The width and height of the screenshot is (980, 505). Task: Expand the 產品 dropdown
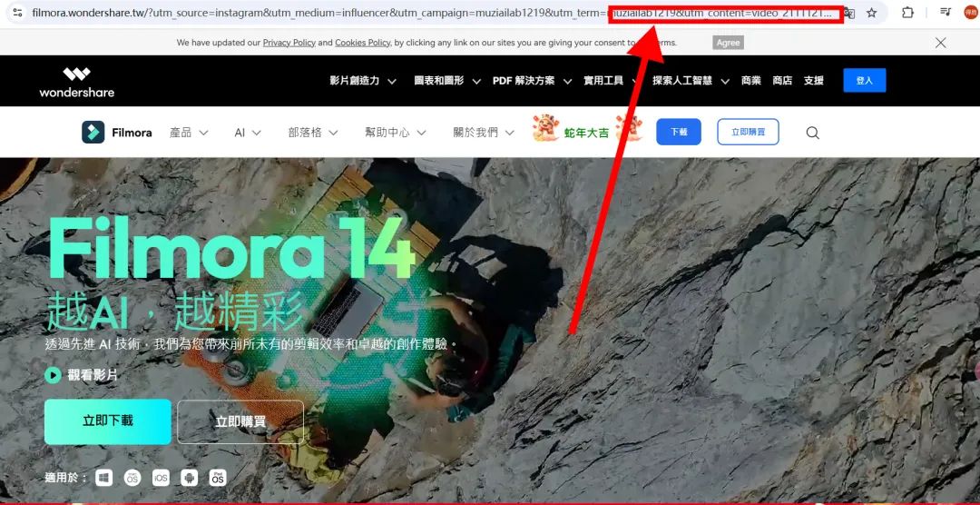(190, 133)
